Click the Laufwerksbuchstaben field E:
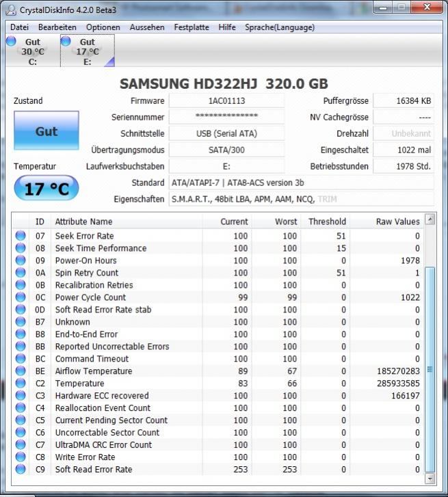 point(226,166)
